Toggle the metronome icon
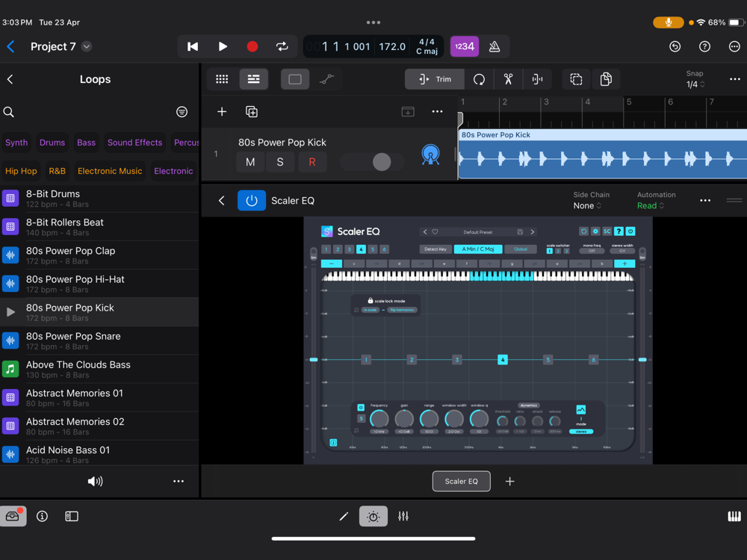The image size is (747, 560). coord(495,46)
